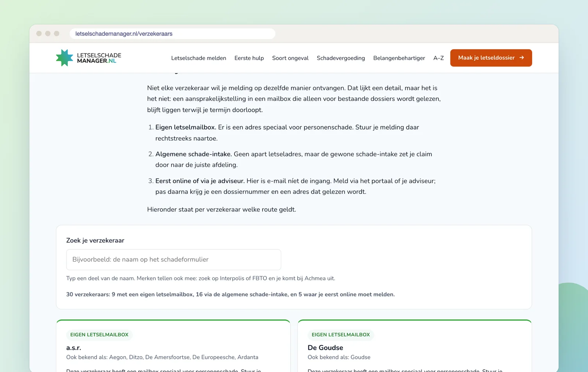Viewport: 588px width, 372px height.
Task: Open the Letselschade melden menu item
Action: click(x=198, y=58)
